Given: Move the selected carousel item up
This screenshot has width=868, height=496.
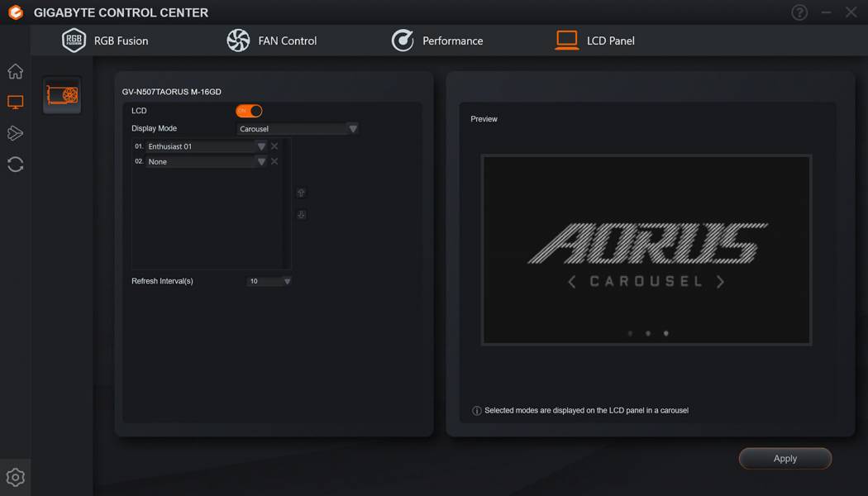Looking at the screenshot, I should [x=301, y=193].
